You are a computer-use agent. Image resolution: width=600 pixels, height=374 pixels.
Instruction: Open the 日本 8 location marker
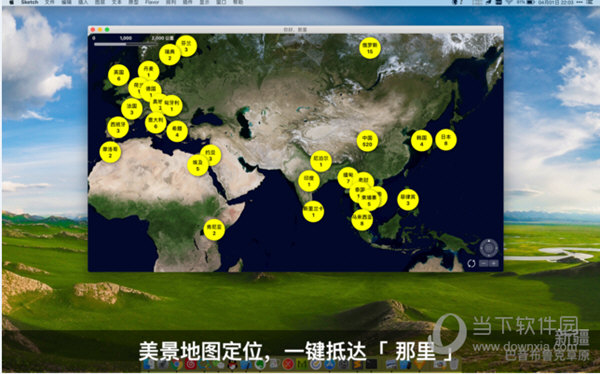pos(446,140)
